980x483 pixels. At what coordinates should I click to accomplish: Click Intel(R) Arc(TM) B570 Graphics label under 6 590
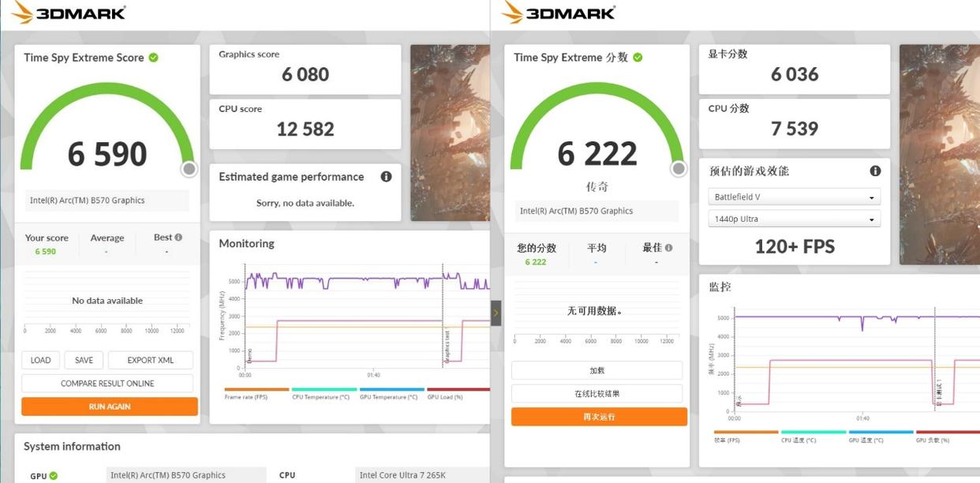[x=106, y=200]
